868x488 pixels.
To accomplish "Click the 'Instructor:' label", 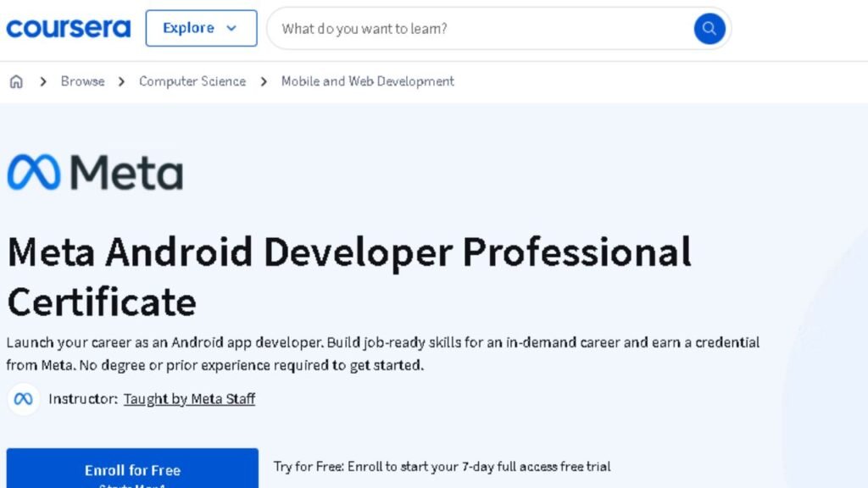I will pyautogui.click(x=83, y=399).
